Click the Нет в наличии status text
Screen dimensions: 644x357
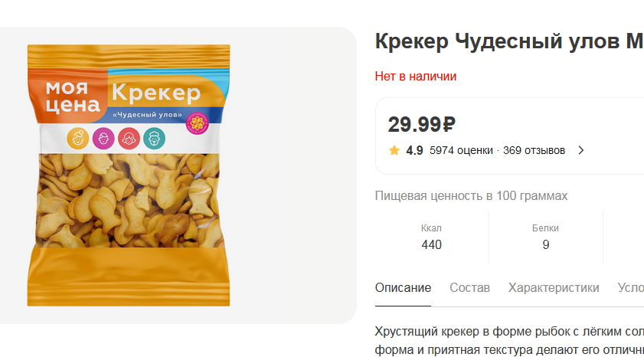[416, 77]
